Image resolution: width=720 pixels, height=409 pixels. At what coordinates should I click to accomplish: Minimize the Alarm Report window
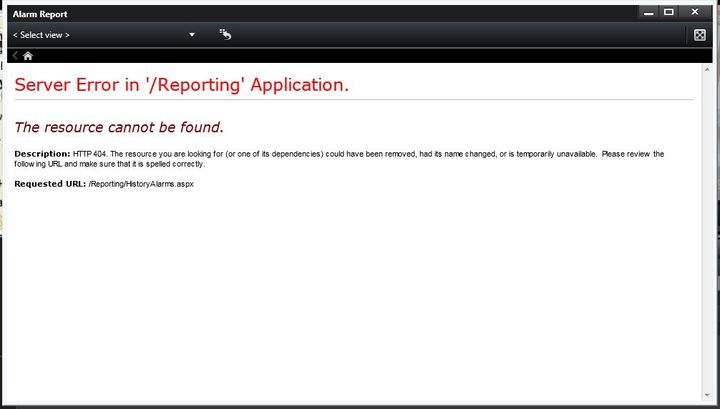coord(649,12)
